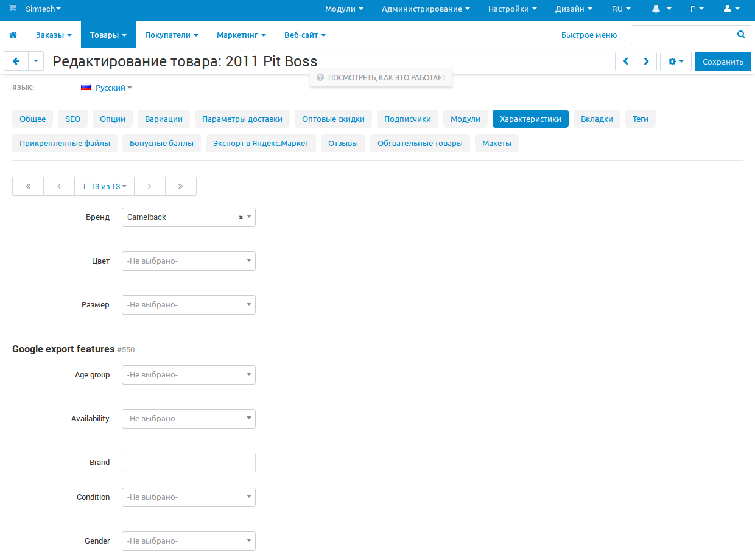Open the Availability dropdown
Screen dimensions: 755x560
coord(189,419)
